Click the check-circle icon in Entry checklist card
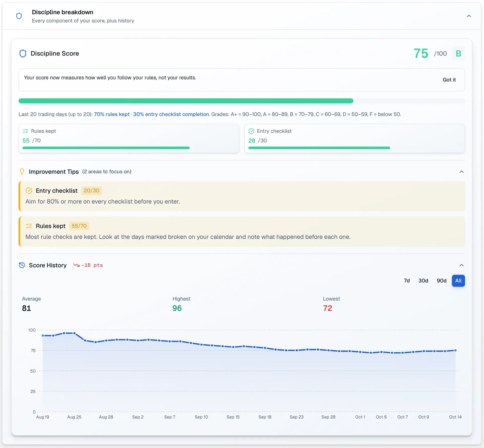Image resolution: width=484 pixels, height=448 pixels. pyautogui.click(x=251, y=131)
